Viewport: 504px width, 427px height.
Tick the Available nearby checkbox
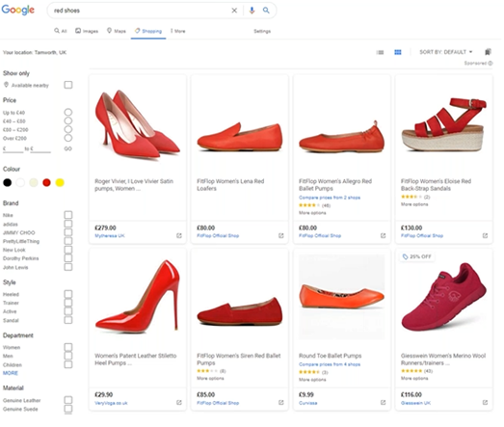pyautogui.click(x=68, y=85)
